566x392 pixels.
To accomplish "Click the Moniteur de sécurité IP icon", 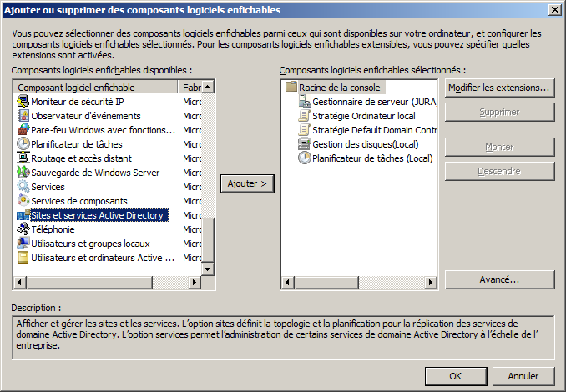I will point(23,102).
